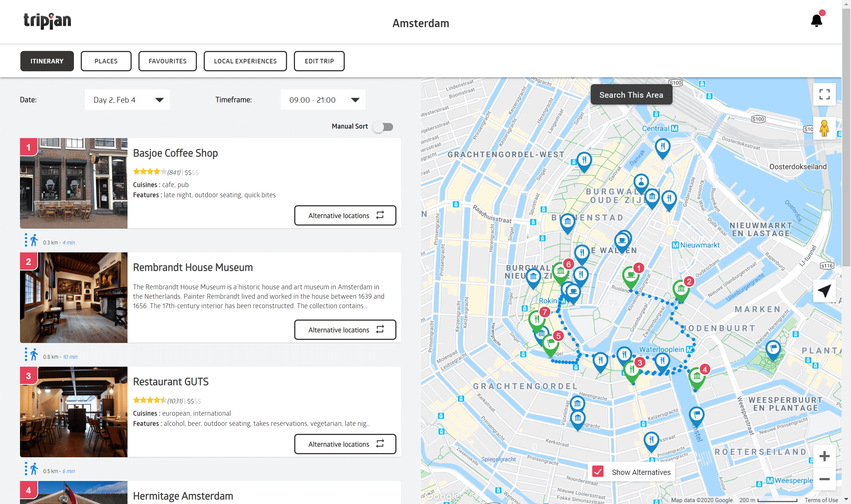Open Basjoe Coffee Shop title
The height and width of the screenshot is (504, 851).
(175, 153)
